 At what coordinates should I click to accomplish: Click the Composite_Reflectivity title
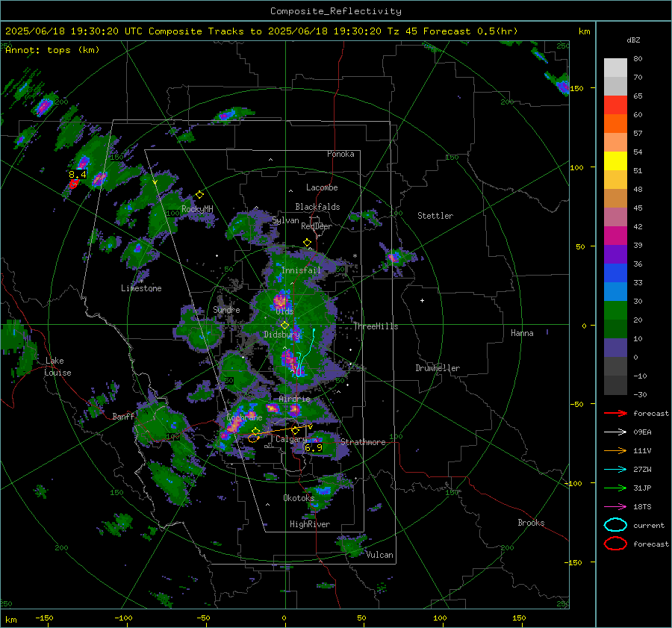[335, 11]
